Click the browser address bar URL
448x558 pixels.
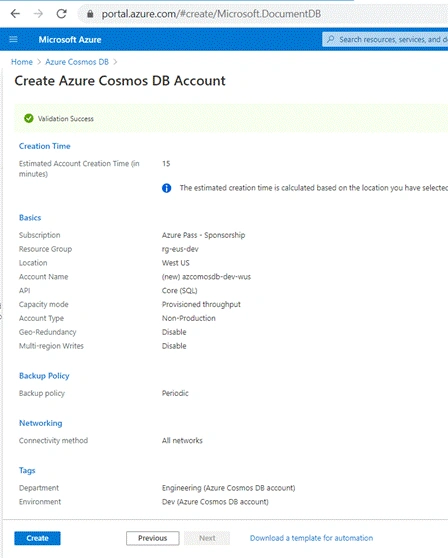tap(211, 14)
